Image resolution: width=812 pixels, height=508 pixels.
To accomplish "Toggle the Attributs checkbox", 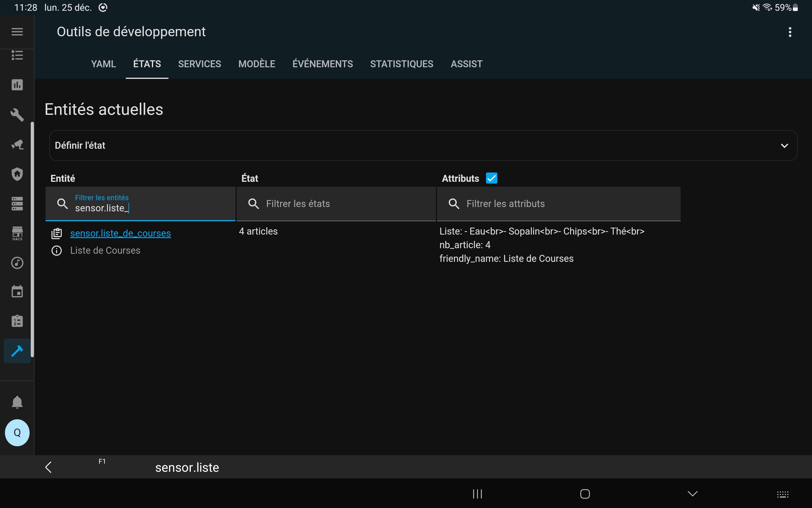I will tap(491, 178).
